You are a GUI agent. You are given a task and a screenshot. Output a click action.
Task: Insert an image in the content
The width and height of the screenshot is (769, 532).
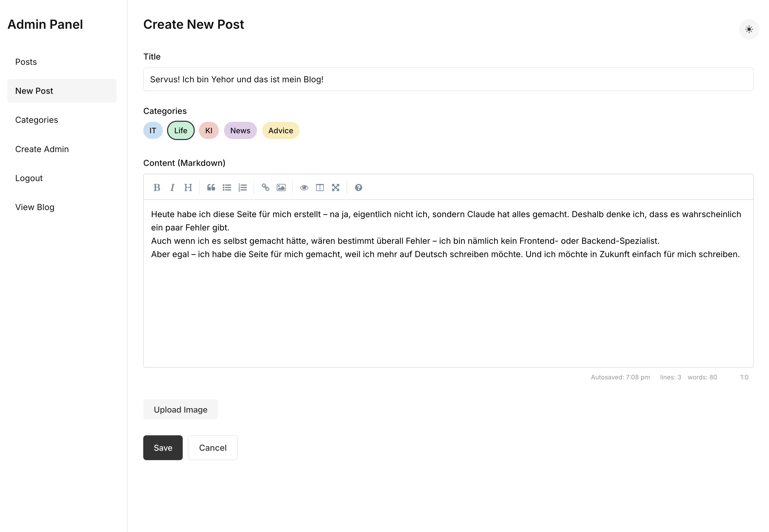pyautogui.click(x=281, y=187)
